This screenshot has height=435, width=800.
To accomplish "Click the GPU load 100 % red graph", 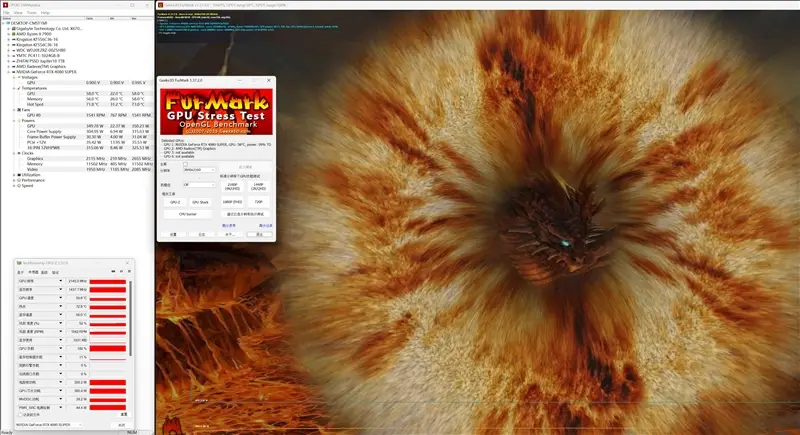I will click(108, 349).
